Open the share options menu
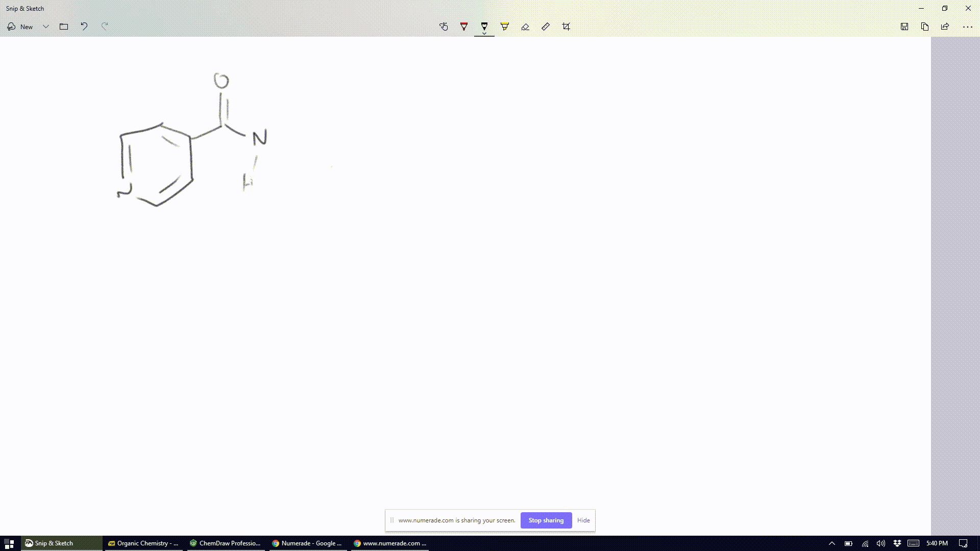980x551 pixels. 946,26
